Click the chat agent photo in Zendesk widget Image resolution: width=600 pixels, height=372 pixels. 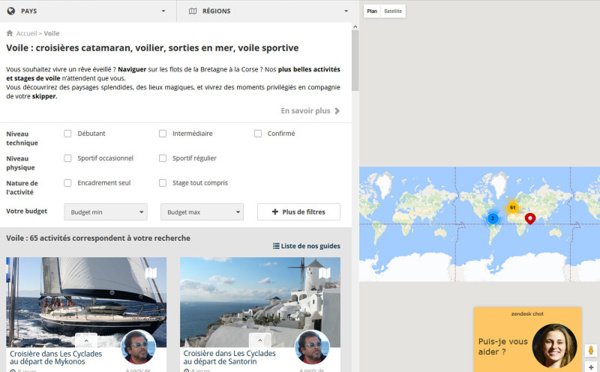554,346
